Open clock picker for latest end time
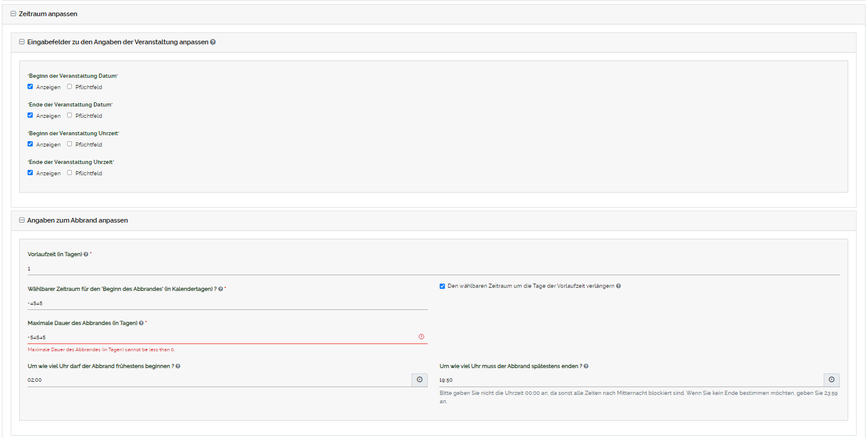 point(831,380)
